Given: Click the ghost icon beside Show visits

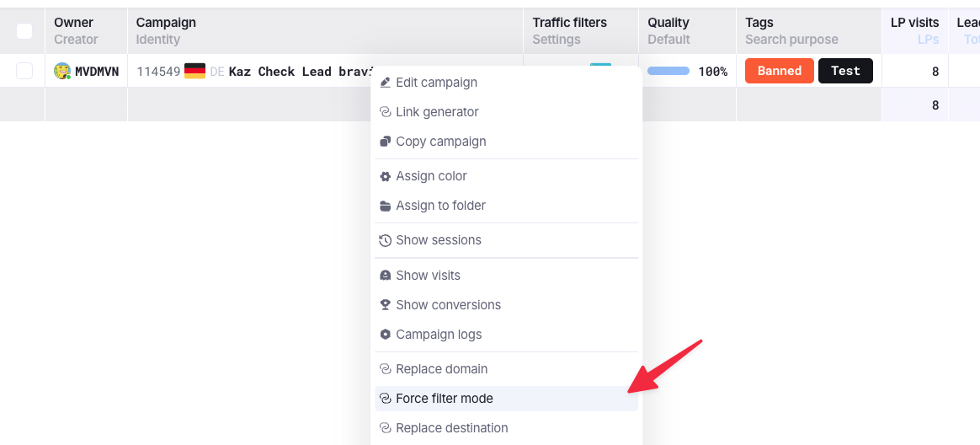Looking at the screenshot, I should pos(385,276).
